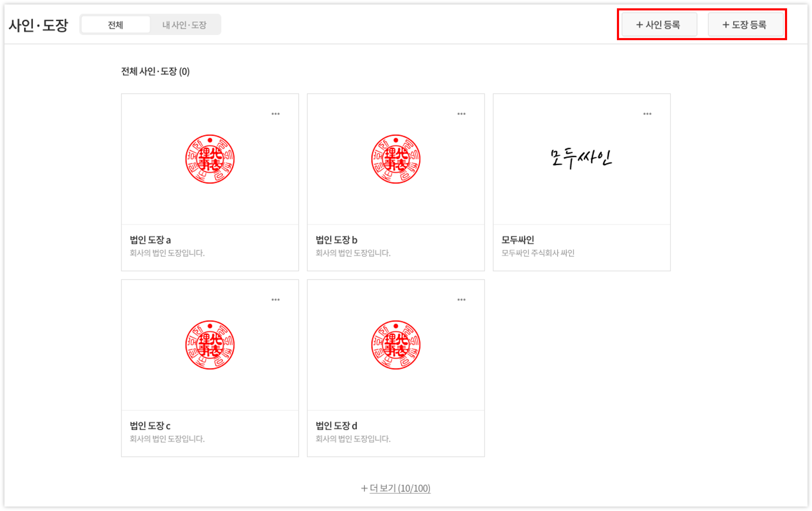Click the 모두싸인 card title text
Screen dimensions: 812x511
[x=518, y=240]
